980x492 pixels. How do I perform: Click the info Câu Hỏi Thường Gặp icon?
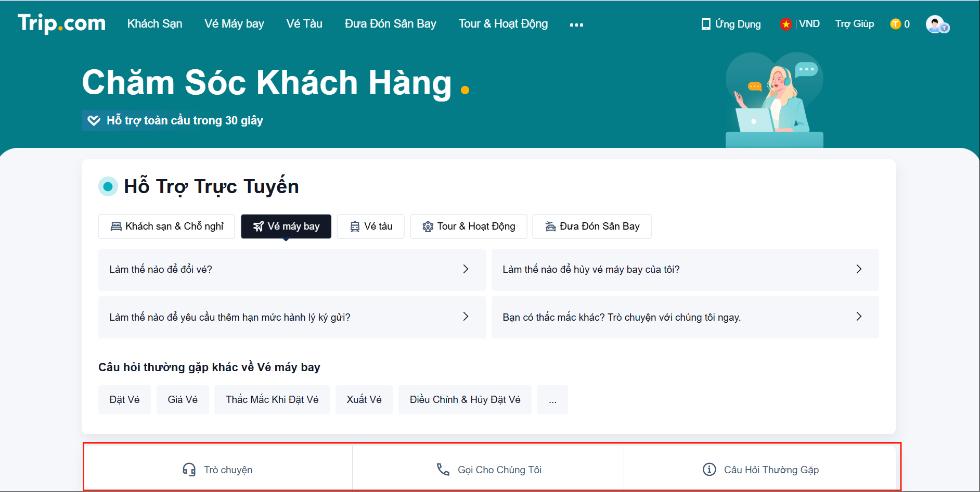pyautogui.click(x=709, y=470)
